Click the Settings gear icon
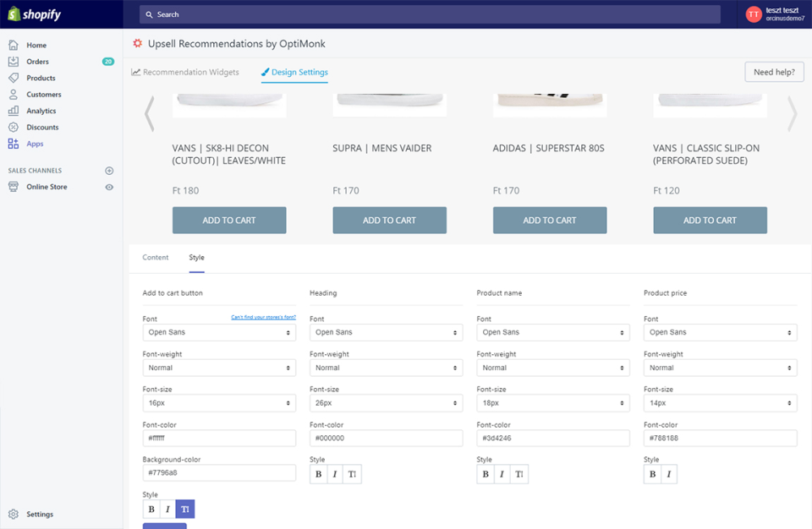The height and width of the screenshot is (529, 812). pos(14,514)
